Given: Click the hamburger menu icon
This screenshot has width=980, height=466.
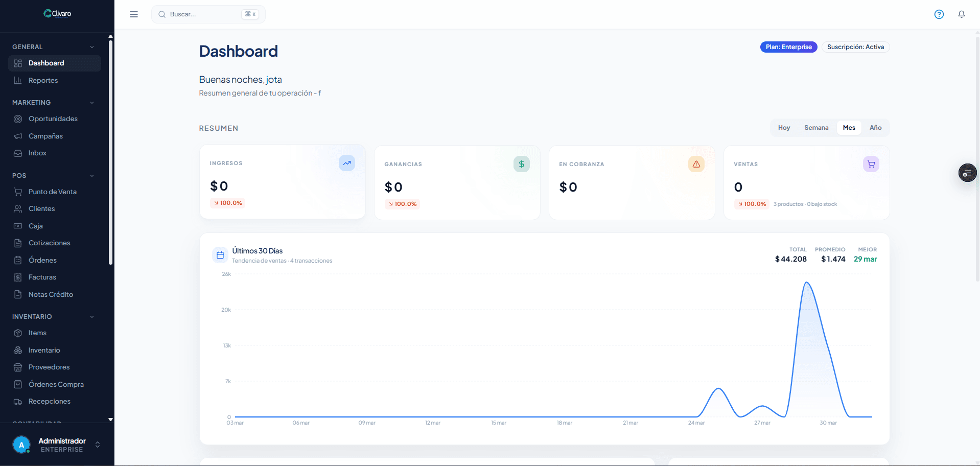Looking at the screenshot, I should pos(134,14).
